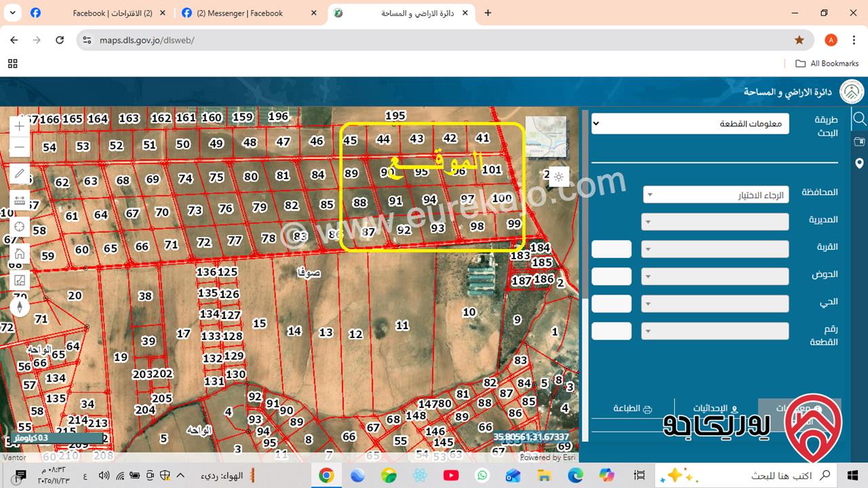Return map to home extent
Screen dimensions: 868x488
(20, 253)
